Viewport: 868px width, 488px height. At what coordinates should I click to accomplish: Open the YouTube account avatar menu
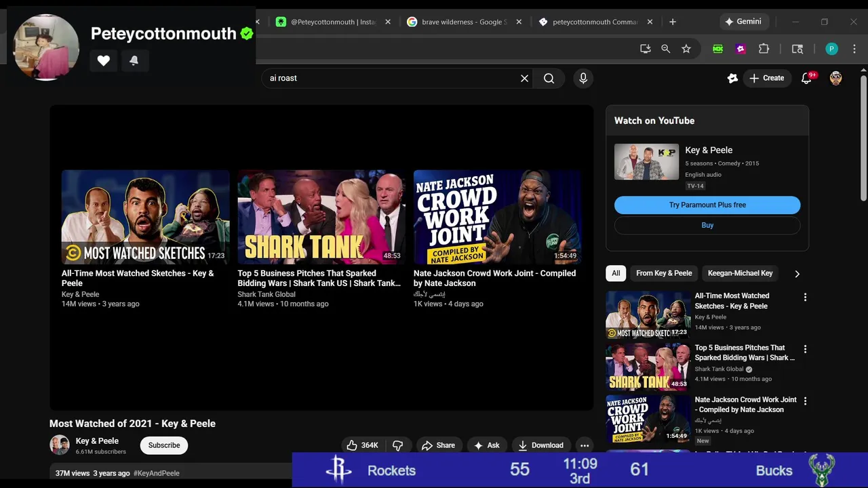[835, 78]
